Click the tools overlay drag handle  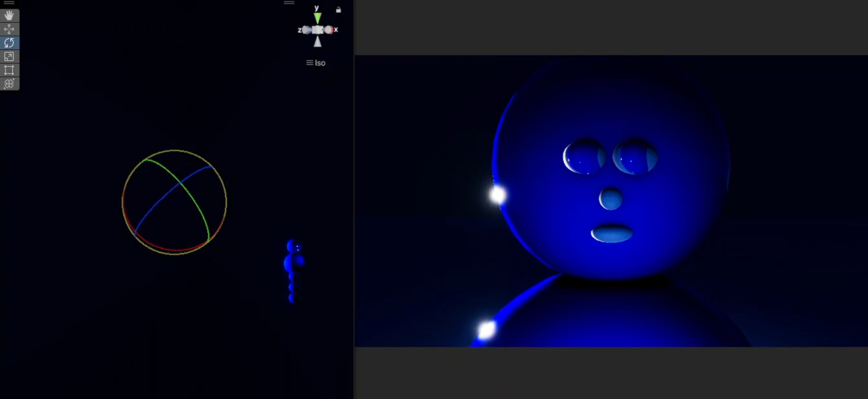[9, 3]
